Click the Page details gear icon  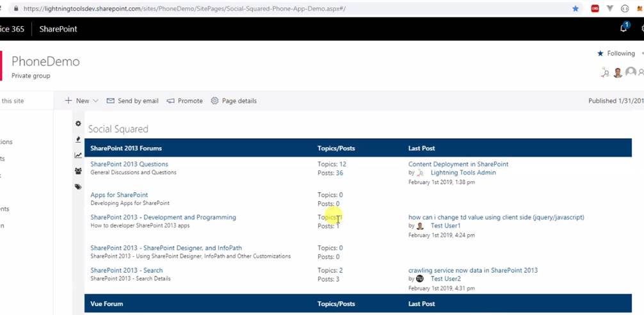(214, 101)
